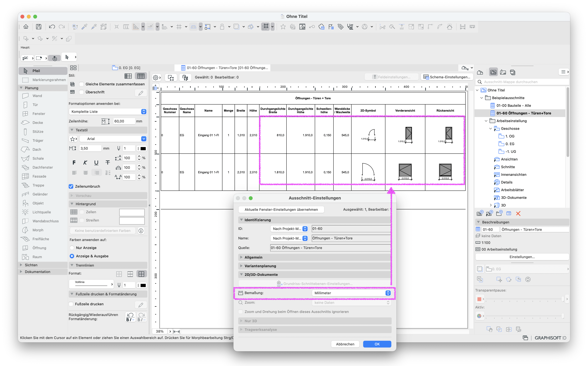Edit Überschrift with pencil icon

coord(141,93)
